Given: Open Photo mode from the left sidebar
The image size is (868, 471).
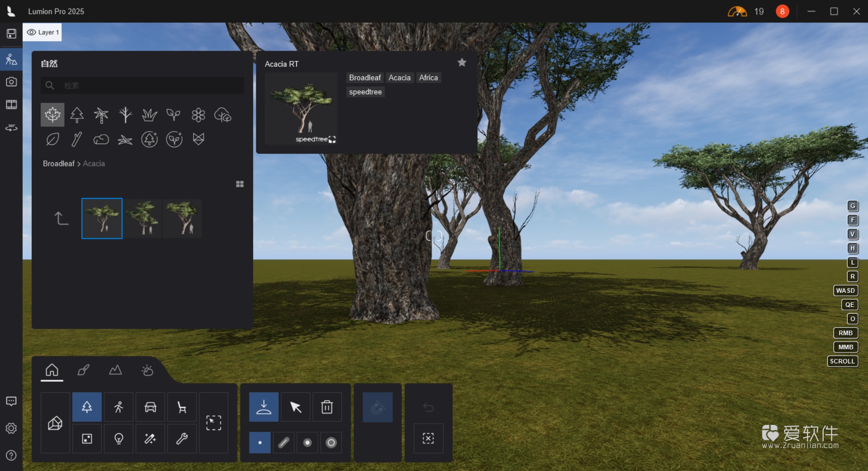Looking at the screenshot, I should tap(11, 82).
